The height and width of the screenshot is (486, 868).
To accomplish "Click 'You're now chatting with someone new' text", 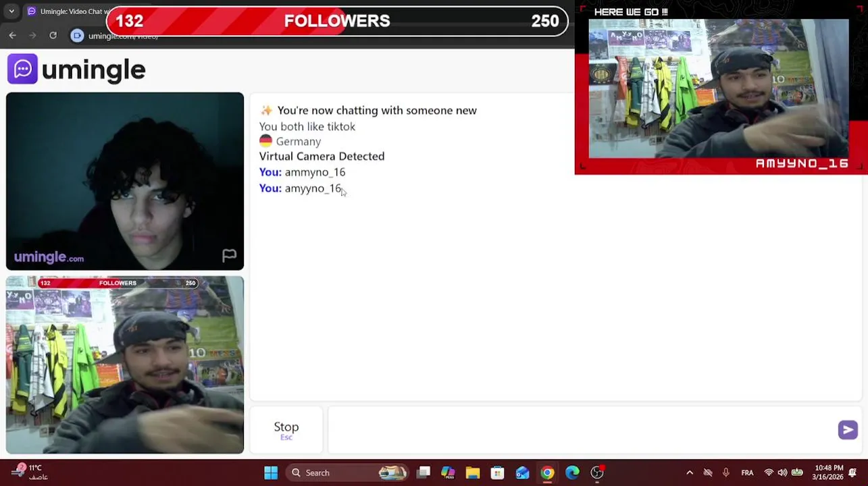I will pos(377,110).
